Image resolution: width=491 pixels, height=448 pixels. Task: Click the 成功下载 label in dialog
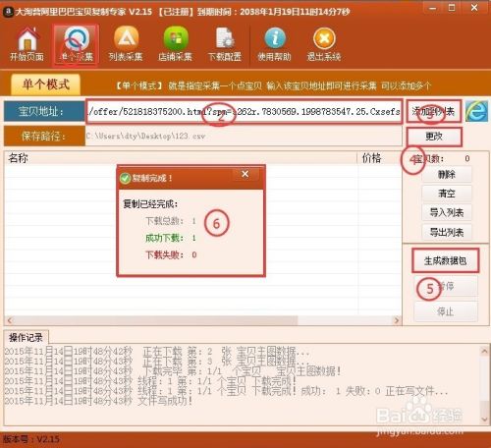point(164,238)
